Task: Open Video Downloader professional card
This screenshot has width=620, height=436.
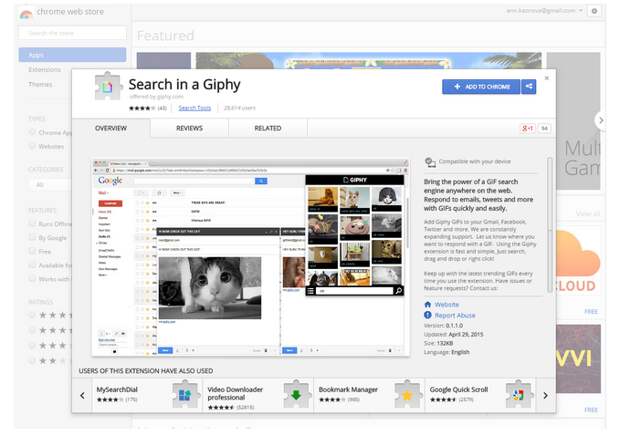Action: coord(258,394)
